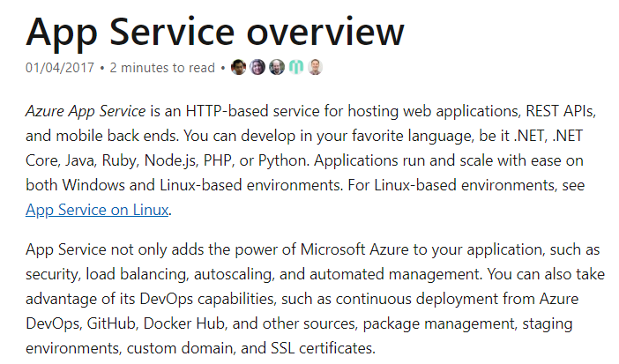
Task: Click the word 'Python' in language list
Action: [282, 160]
